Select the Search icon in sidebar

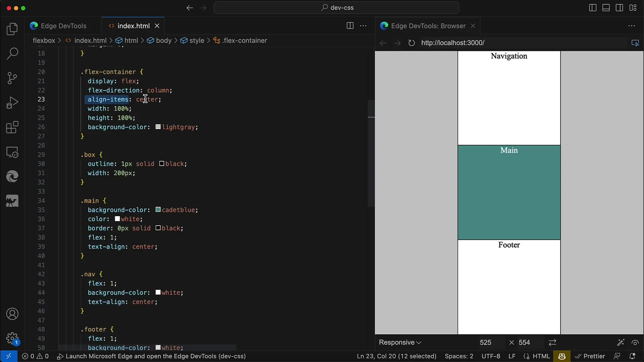12,54
